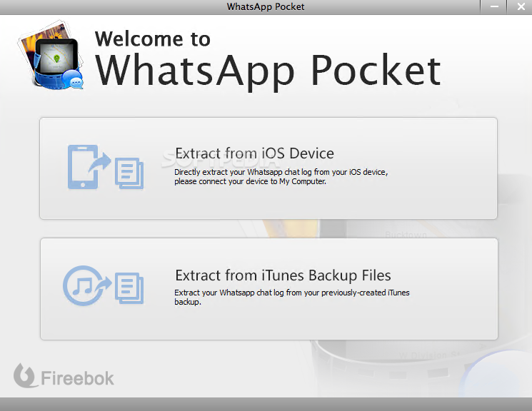Click 'previously-created iTunes backup' description text
Screen dimensions: 532x411
292,297
